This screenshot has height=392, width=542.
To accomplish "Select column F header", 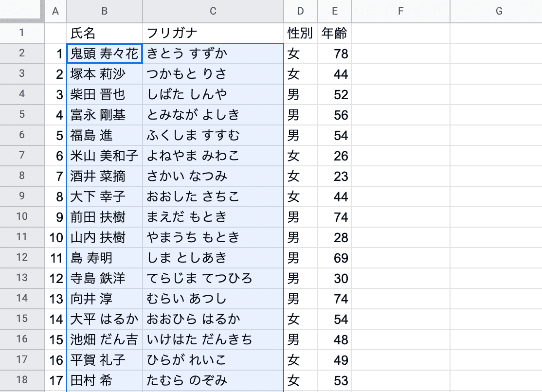I will tap(400, 11).
